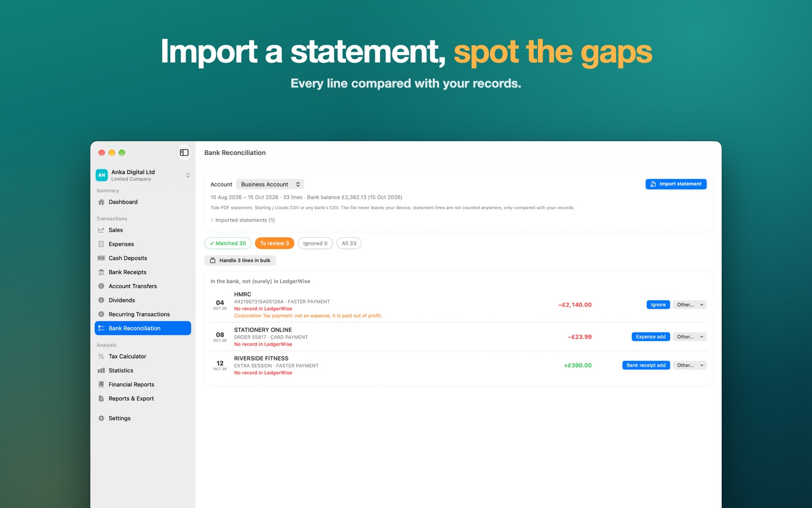Screen dimensions: 812x508
Task: Click the Import statement button
Action: 676,184
